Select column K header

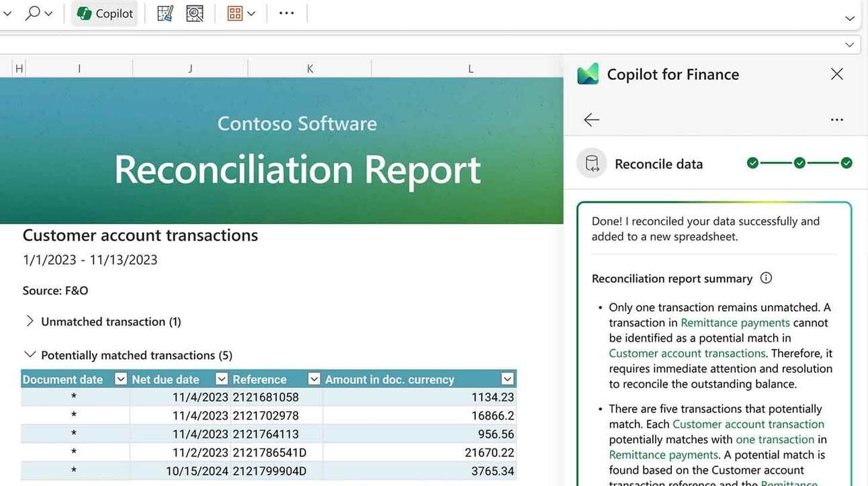tap(310, 68)
